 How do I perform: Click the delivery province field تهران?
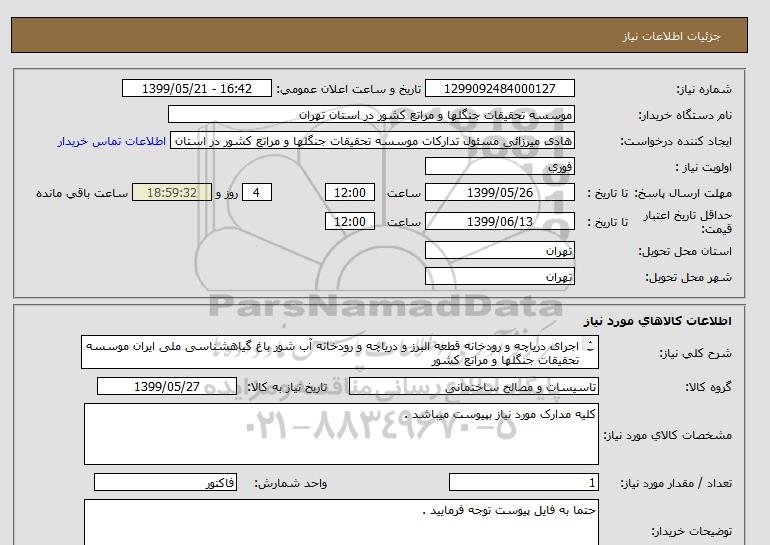coord(499,251)
